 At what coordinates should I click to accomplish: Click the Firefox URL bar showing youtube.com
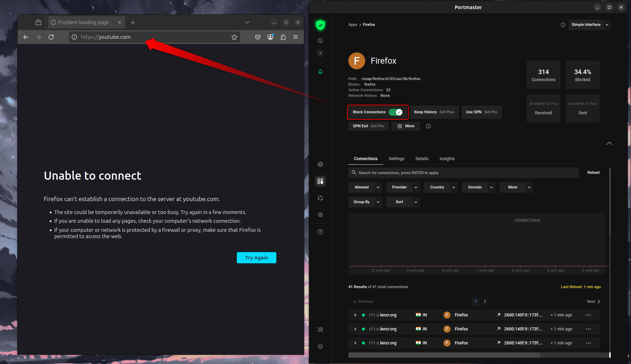(x=154, y=37)
